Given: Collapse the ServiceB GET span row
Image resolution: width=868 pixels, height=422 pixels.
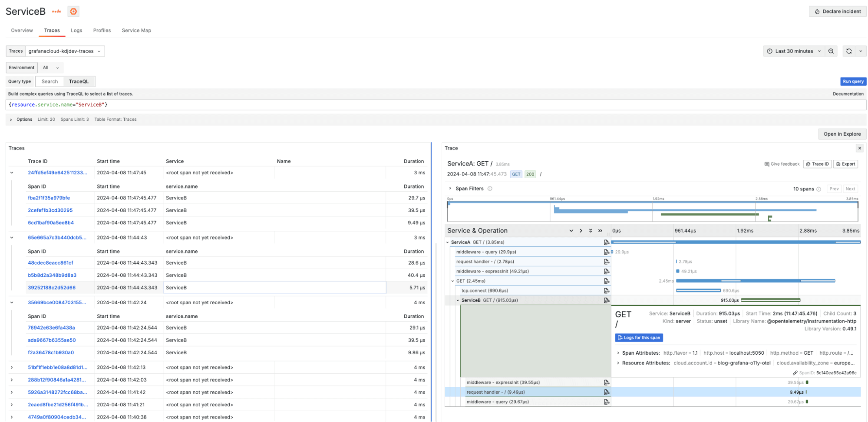Looking at the screenshot, I should tap(458, 300).
